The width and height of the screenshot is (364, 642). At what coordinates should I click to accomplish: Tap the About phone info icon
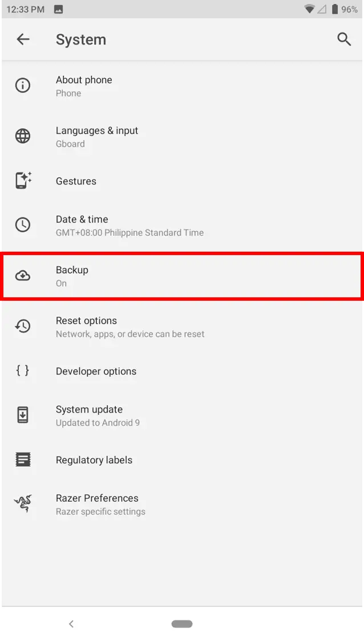click(x=23, y=86)
